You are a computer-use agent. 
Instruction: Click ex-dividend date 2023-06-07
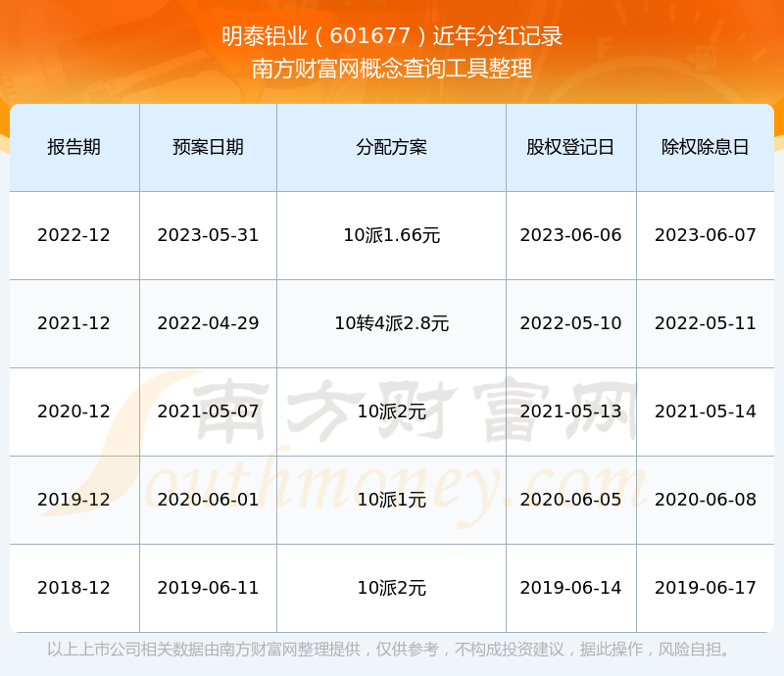pos(705,235)
